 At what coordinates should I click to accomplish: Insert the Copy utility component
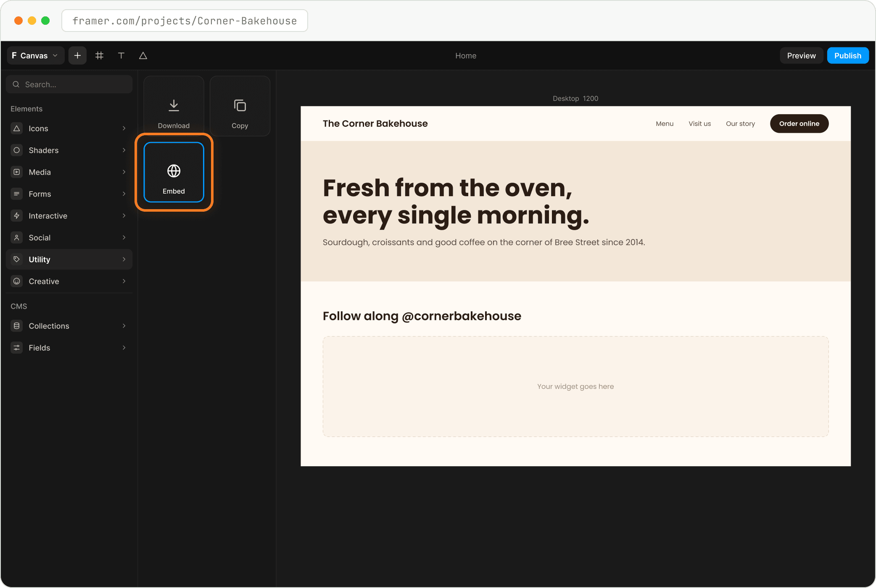(x=240, y=106)
